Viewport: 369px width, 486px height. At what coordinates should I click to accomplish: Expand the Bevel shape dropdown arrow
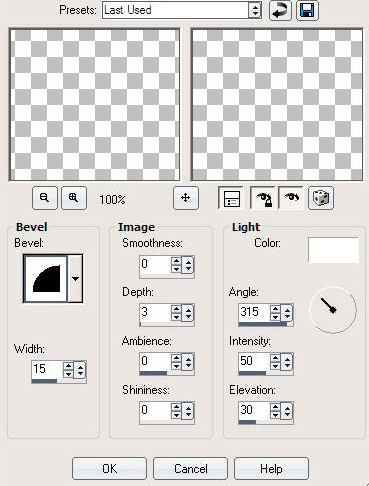click(75, 279)
